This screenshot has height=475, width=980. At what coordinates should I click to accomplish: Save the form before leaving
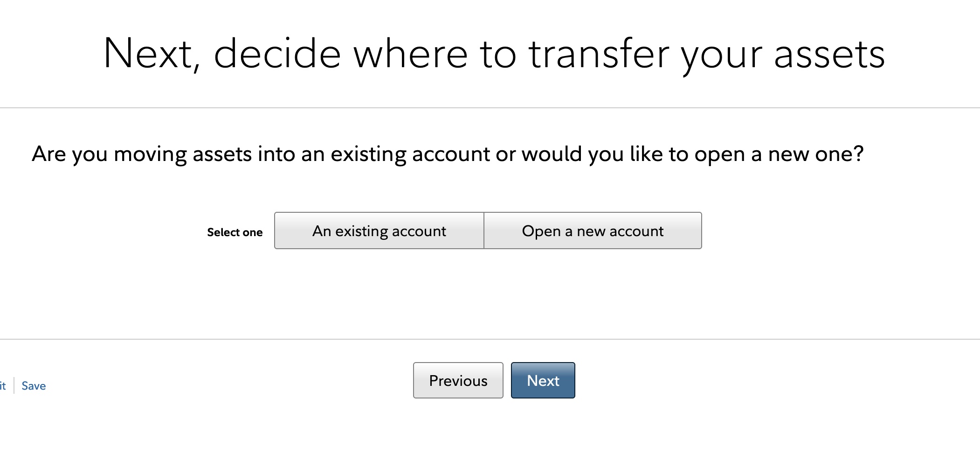point(33,385)
